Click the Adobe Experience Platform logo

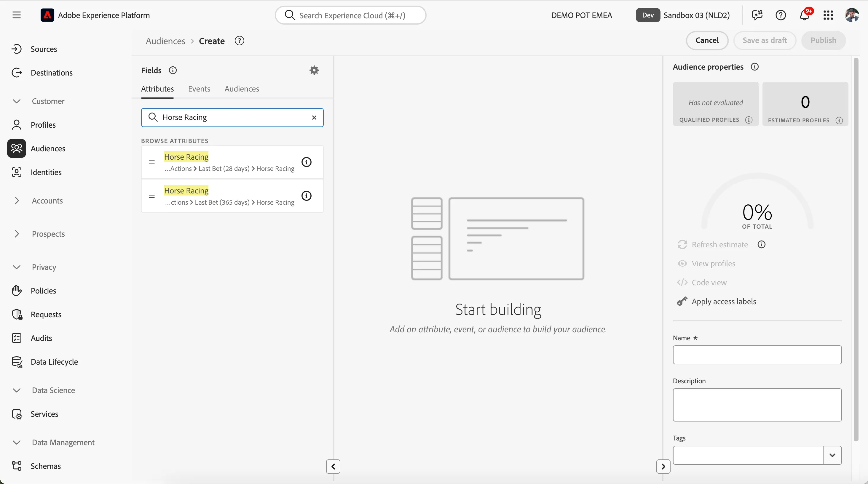[x=47, y=15]
